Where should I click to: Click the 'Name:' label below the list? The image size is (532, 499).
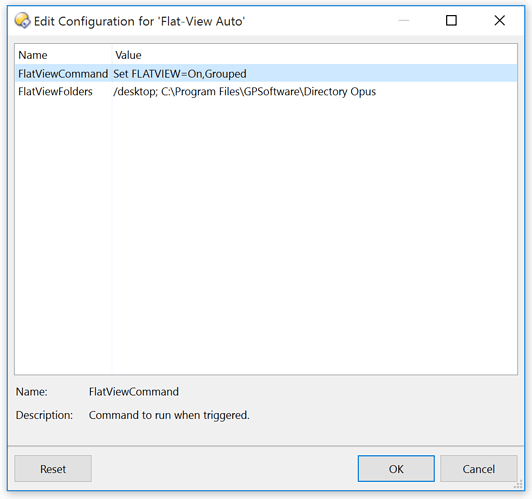point(32,391)
